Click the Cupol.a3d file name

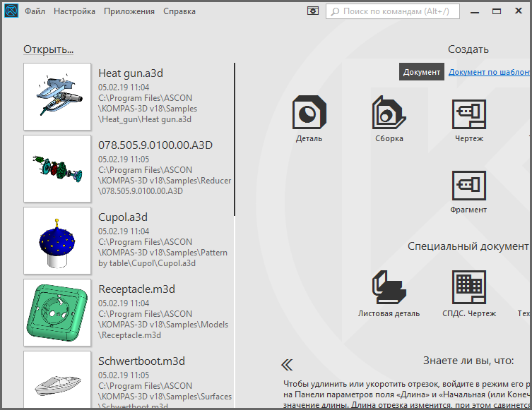coord(123,217)
